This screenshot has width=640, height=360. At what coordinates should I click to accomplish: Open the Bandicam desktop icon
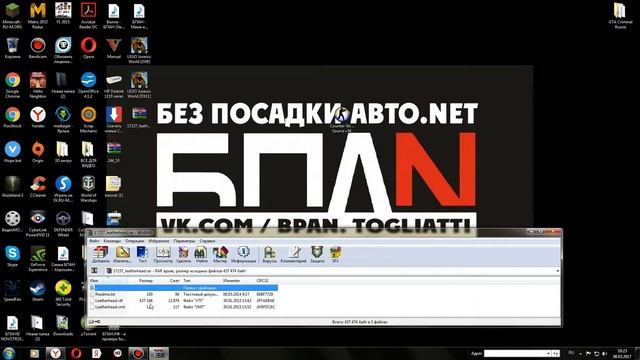(38, 48)
